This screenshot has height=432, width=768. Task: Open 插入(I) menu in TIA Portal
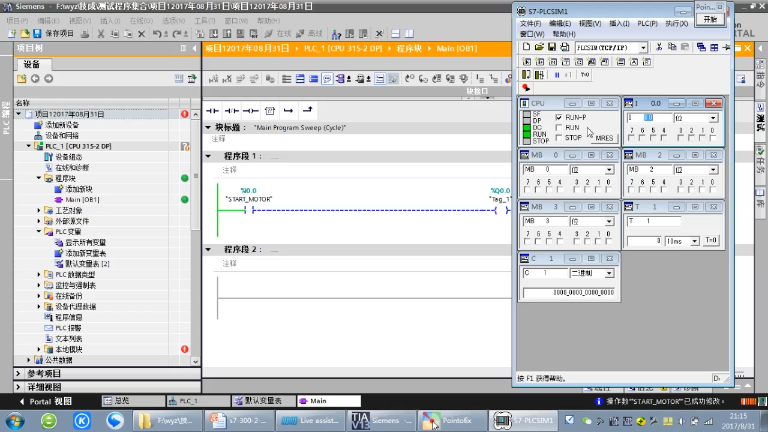click(x=110, y=21)
